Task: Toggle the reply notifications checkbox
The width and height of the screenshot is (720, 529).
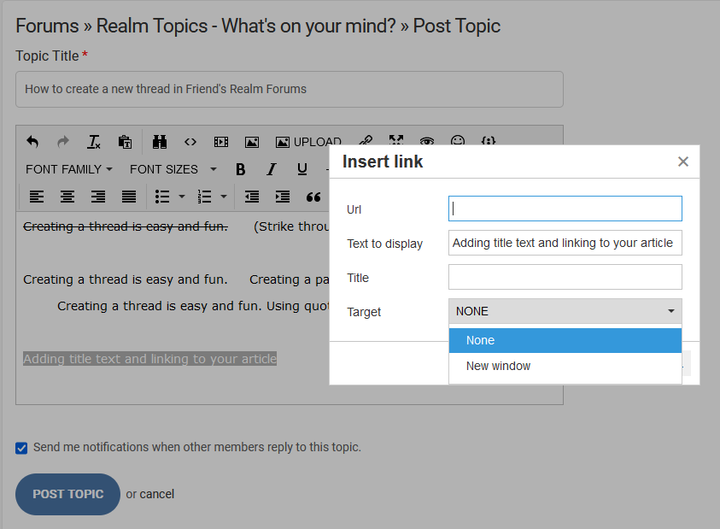Action: (x=22, y=448)
